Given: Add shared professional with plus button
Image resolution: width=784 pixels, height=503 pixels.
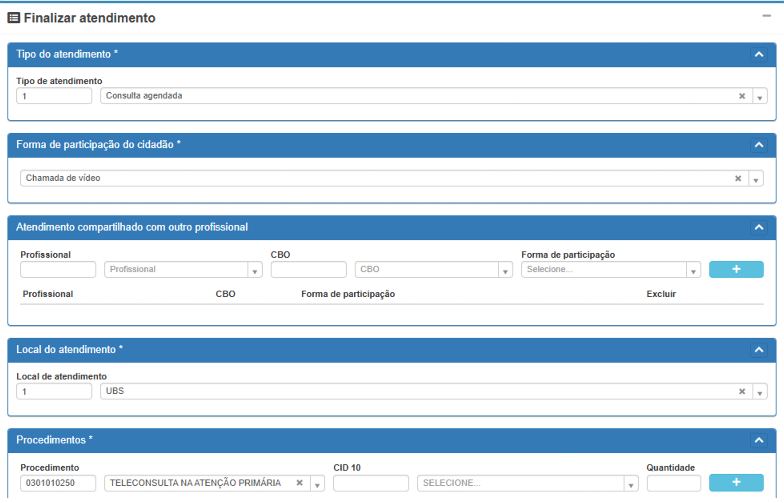Looking at the screenshot, I should click(737, 269).
